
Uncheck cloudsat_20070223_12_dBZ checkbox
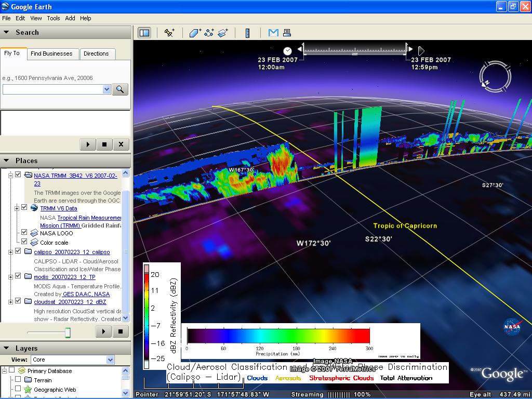click(x=18, y=301)
